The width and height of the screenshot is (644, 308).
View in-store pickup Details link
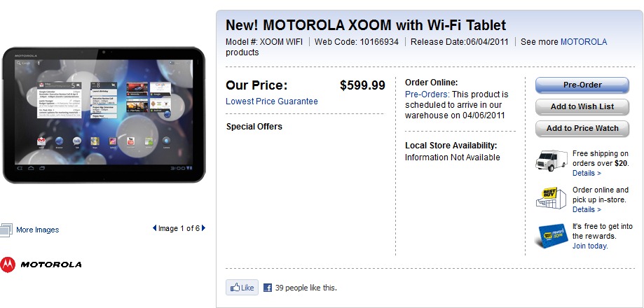coord(586,209)
